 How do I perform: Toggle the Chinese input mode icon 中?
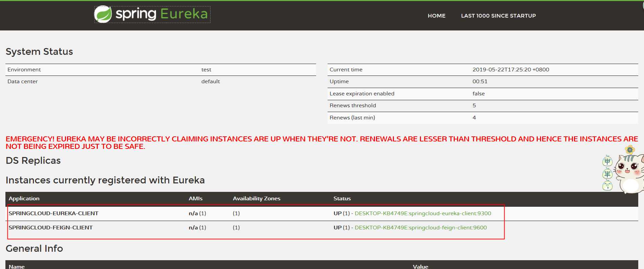607,161
